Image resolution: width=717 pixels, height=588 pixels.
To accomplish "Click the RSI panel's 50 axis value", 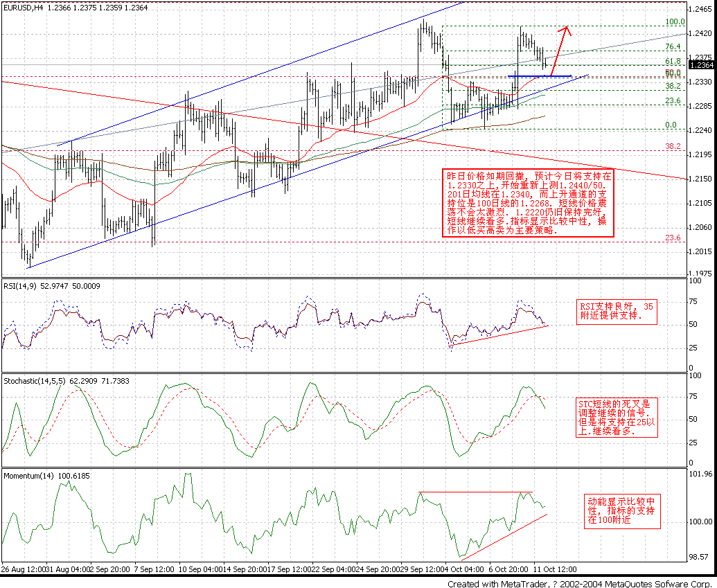I will (693, 325).
